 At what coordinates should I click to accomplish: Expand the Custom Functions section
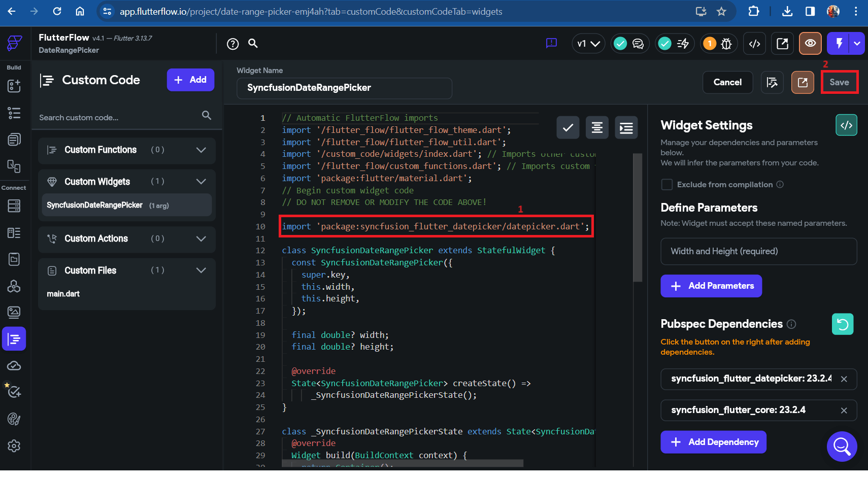click(x=127, y=150)
